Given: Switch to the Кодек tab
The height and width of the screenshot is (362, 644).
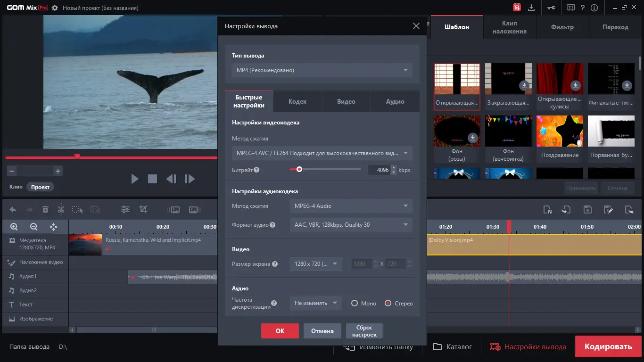Looking at the screenshot, I should point(297,101).
